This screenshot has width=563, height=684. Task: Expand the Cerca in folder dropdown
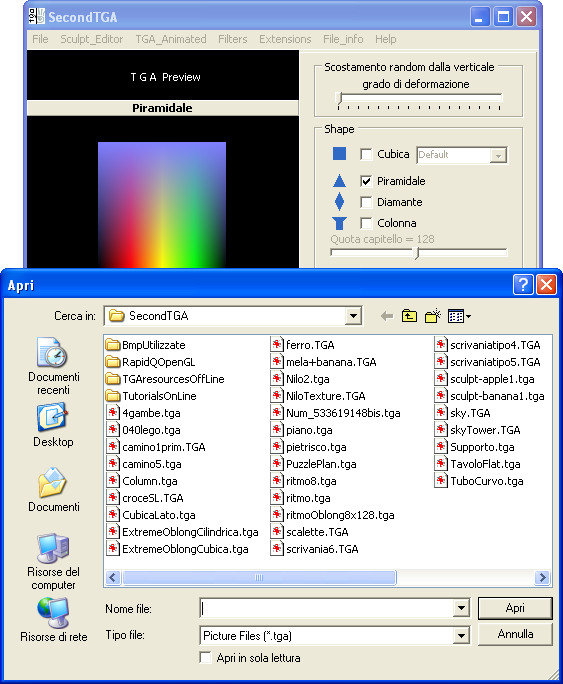(354, 316)
